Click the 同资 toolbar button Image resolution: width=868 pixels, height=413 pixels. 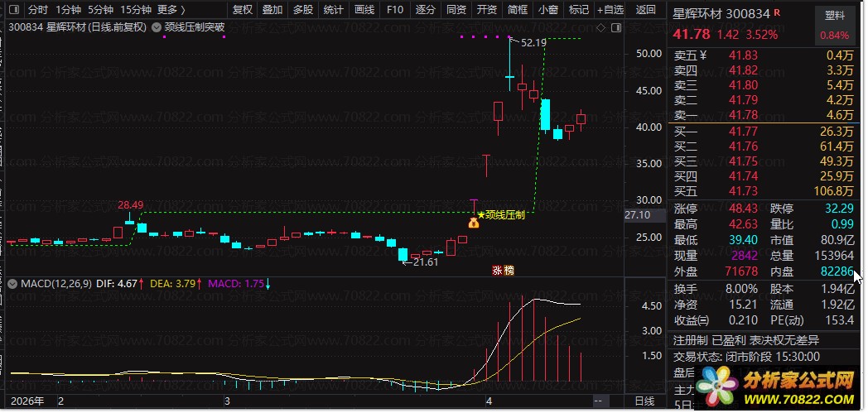(456, 9)
